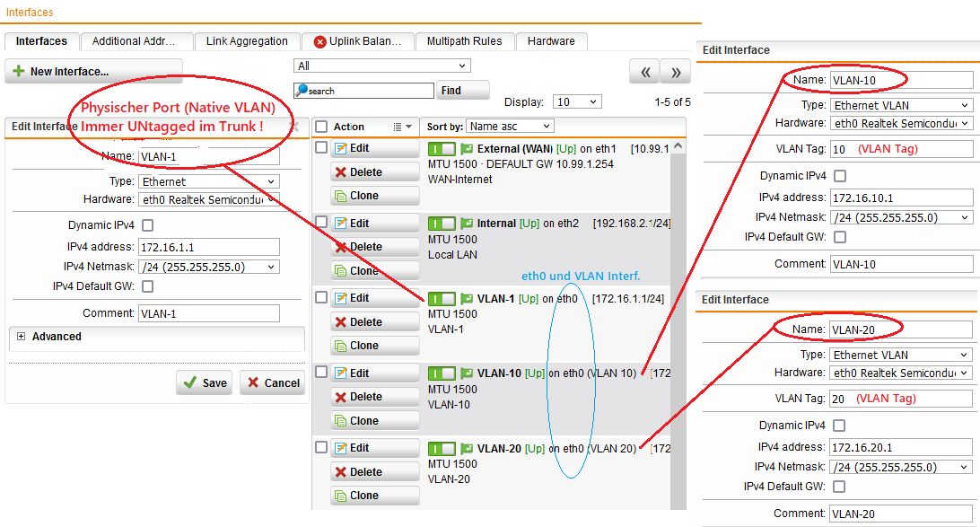Cancel editing the VLAN-1 interface
980x527 pixels.
click(273, 382)
